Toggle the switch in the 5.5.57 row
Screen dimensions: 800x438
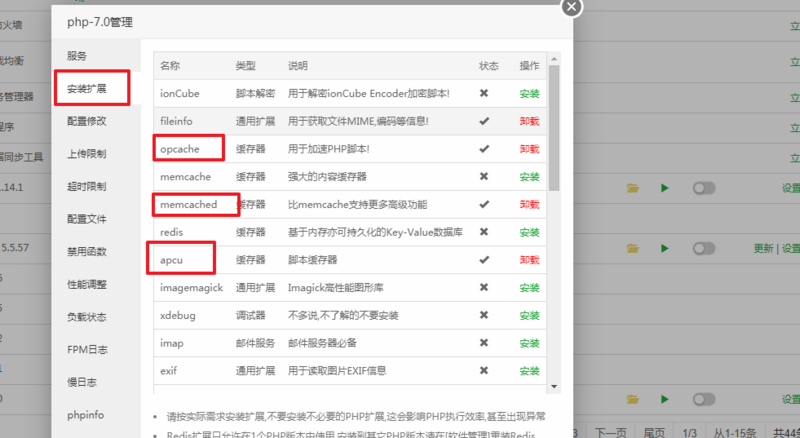[x=704, y=249]
